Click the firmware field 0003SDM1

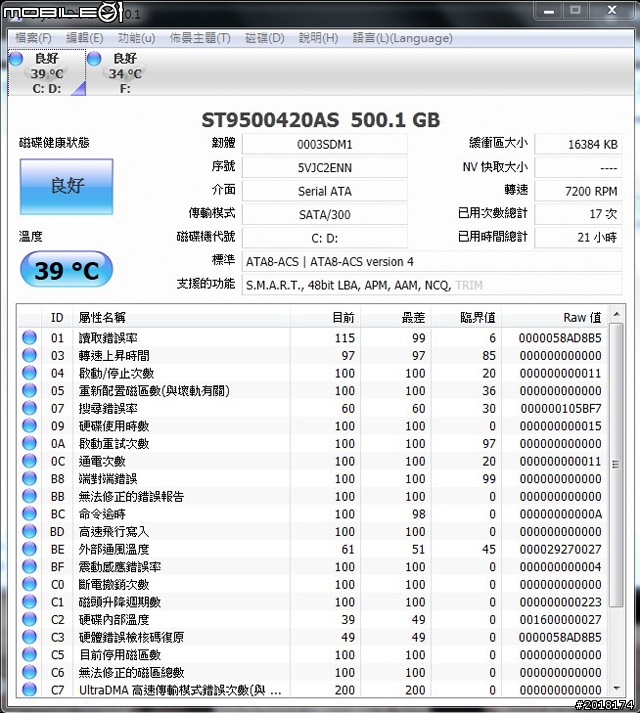coord(325,144)
